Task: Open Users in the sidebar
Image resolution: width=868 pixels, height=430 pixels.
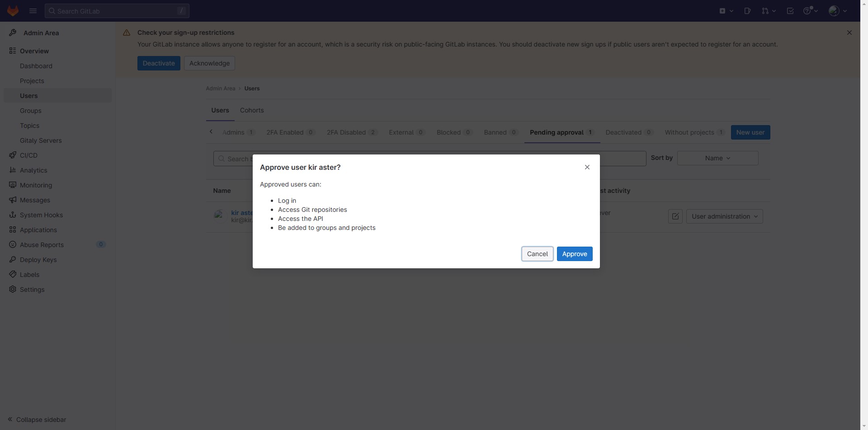Action: click(57, 96)
